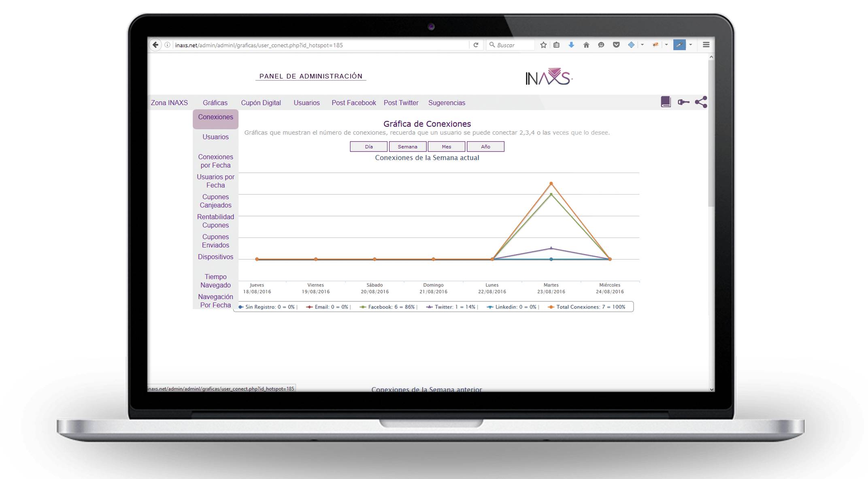The height and width of the screenshot is (479, 868).
Task: Open Usuarios por Fecha
Action: (x=215, y=181)
